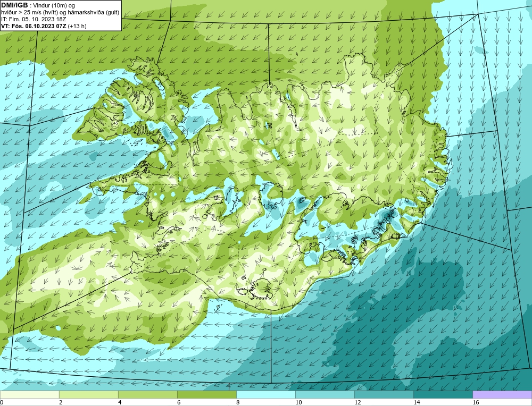Click the legend label '8'
This screenshot has height=406, width=532.
tap(238, 402)
